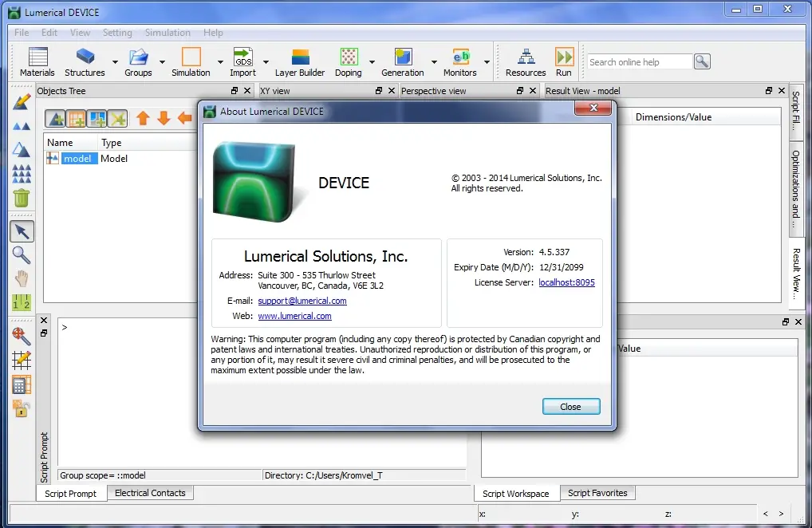
Task: Open the Simulation menu
Action: (x=168, y=33)
